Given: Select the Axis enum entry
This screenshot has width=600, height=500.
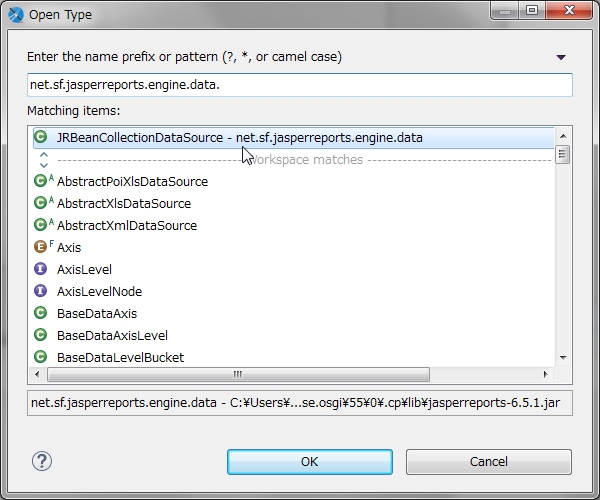Looking at the screenshot, I should [x=69, y=248].
